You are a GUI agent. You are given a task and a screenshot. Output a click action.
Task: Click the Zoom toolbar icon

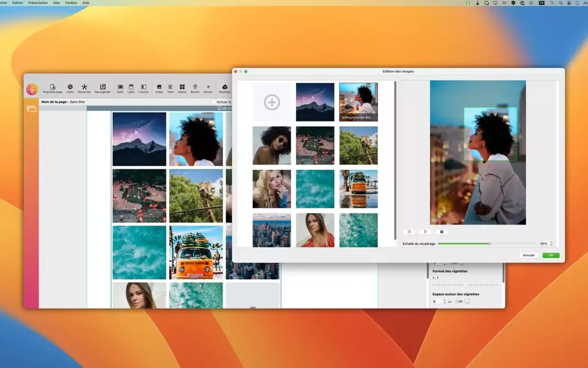(x=70, y=88)
